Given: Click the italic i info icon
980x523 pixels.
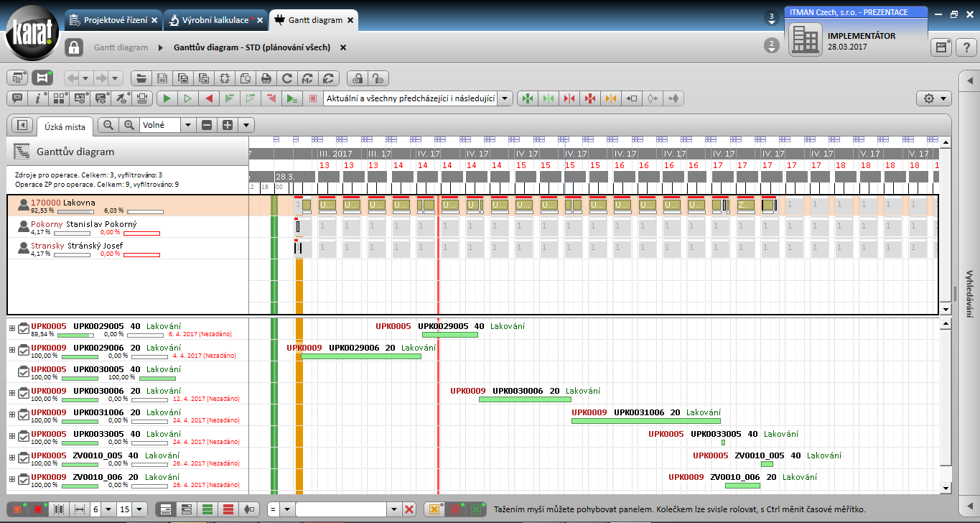Looking at the screenshot, I should (37, 98).
